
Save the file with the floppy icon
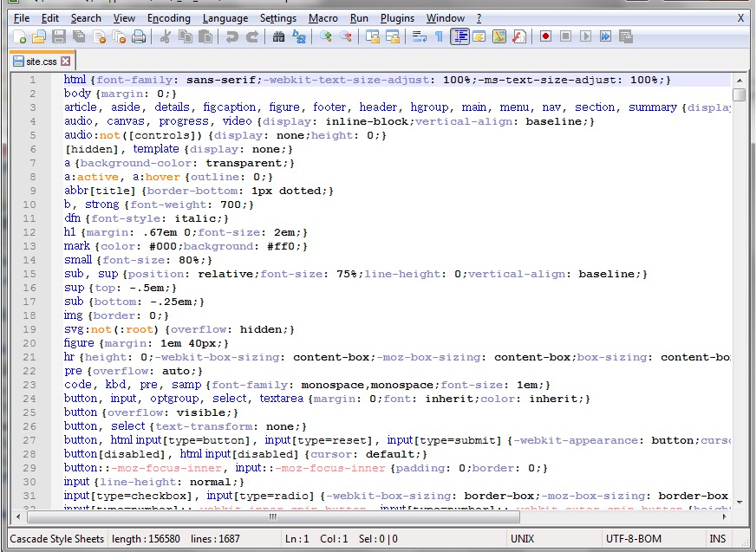click(x=59, y=36)
